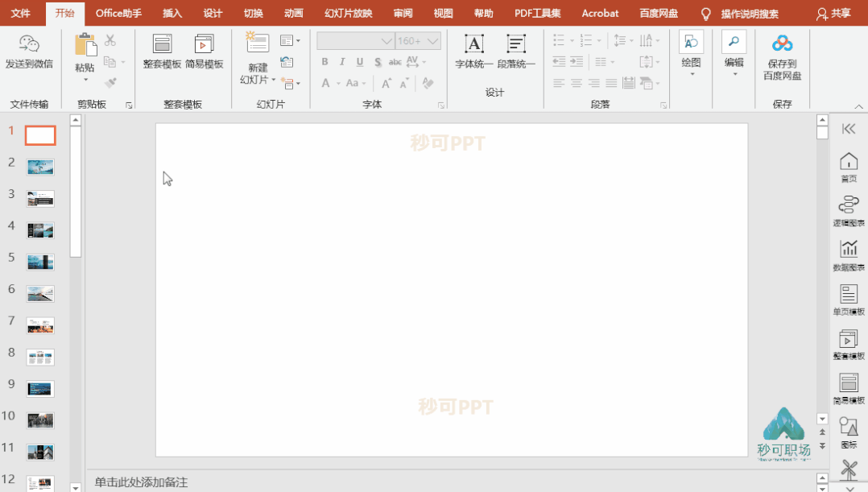Viewport: 868px width, 492px height.
Task: Open the Section dropdown
Action: click(290, 83)
